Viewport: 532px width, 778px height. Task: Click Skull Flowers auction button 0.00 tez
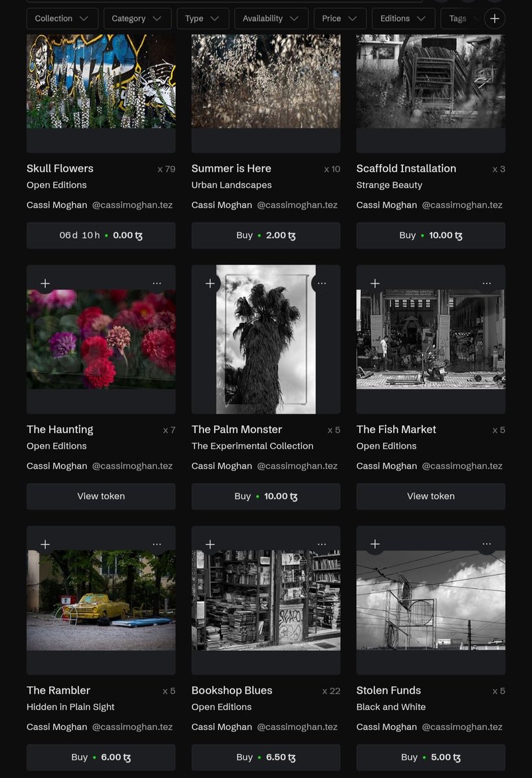coord(101,235)
